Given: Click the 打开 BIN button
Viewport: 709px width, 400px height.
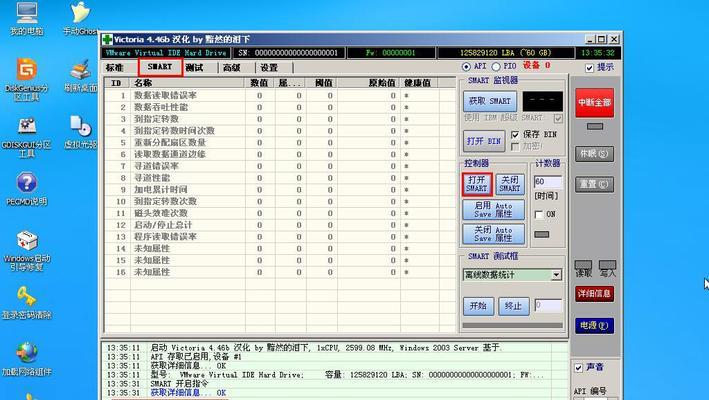Looking at the screenshot, I should pos(484,141).
